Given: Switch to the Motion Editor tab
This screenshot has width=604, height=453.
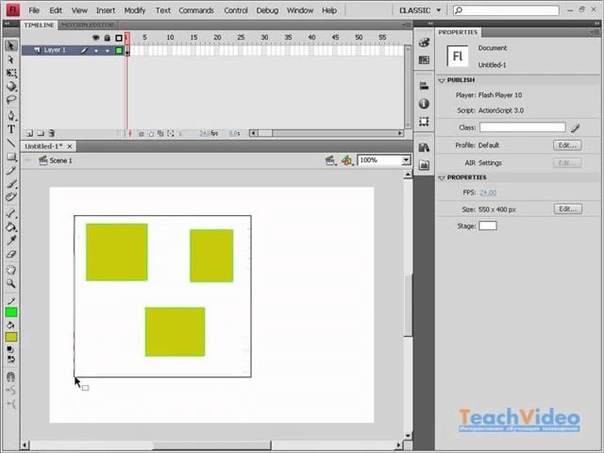Looking at the screenshot, I should 90,25.
